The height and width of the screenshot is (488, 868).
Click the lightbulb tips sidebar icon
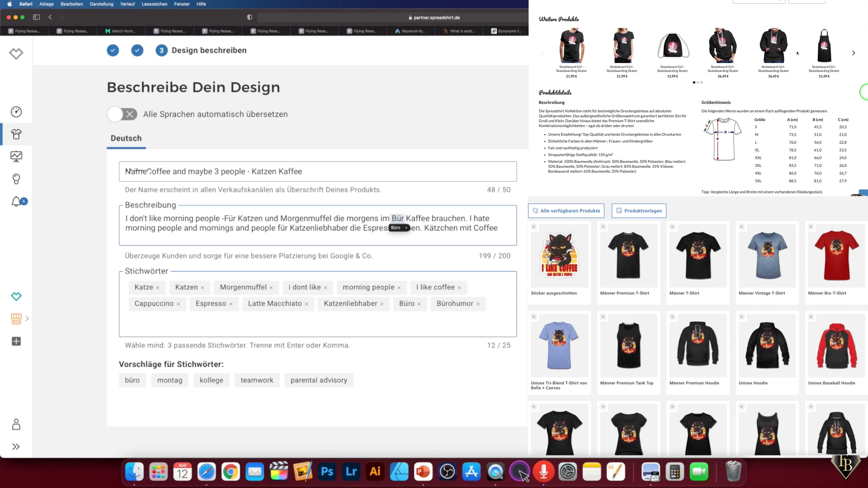tap(16, 179)
